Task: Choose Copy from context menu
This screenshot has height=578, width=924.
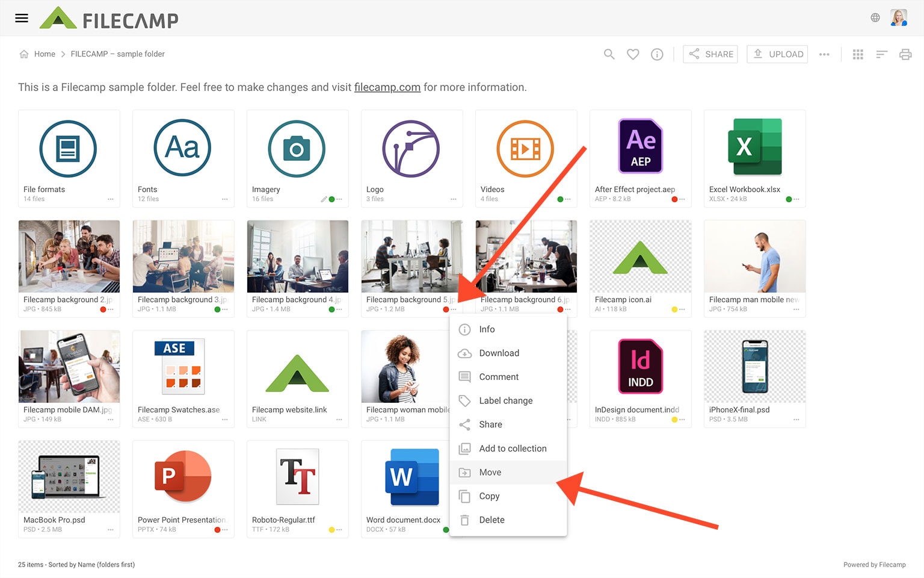Action: pyautogui.click(x=508, y=496)
